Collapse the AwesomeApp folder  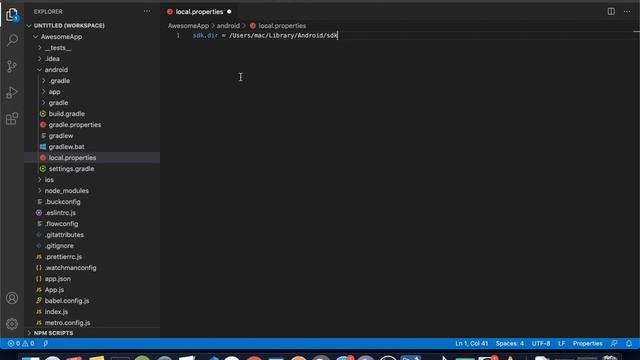61,37
